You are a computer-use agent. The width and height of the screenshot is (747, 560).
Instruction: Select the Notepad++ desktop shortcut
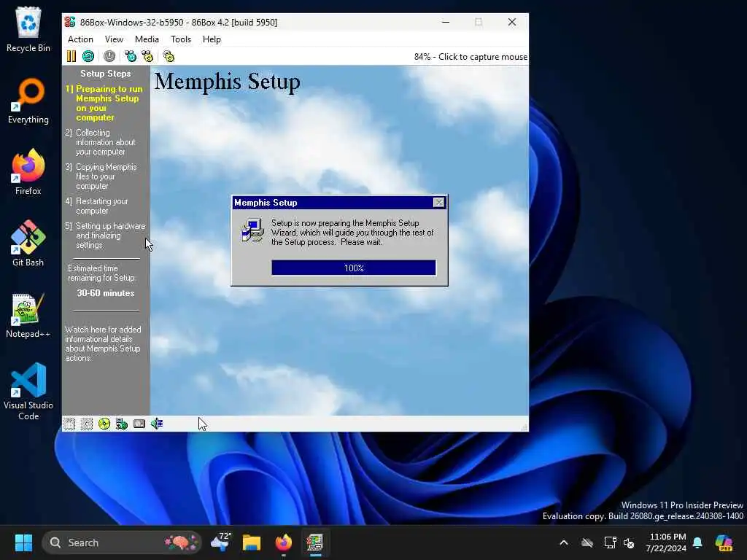28,315
